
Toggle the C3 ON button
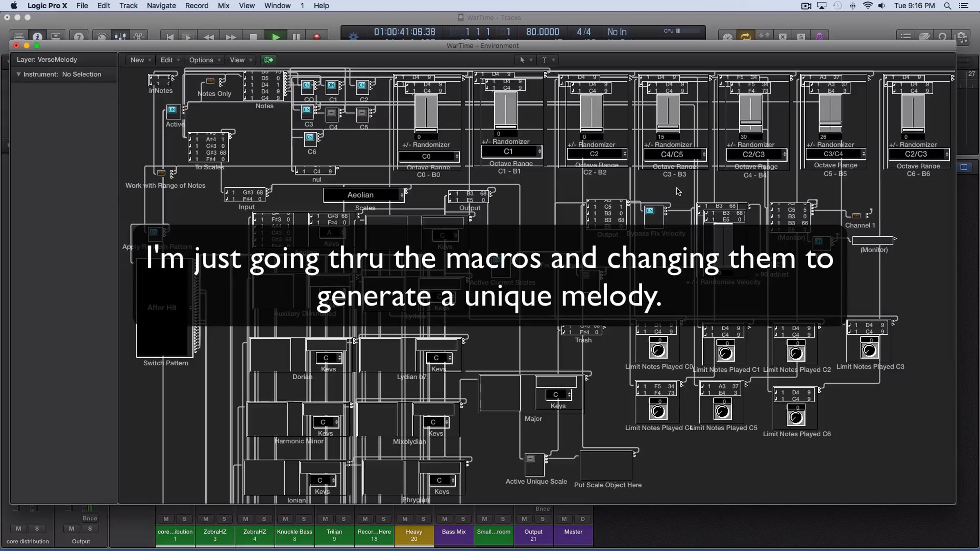[x=307, y=110]
